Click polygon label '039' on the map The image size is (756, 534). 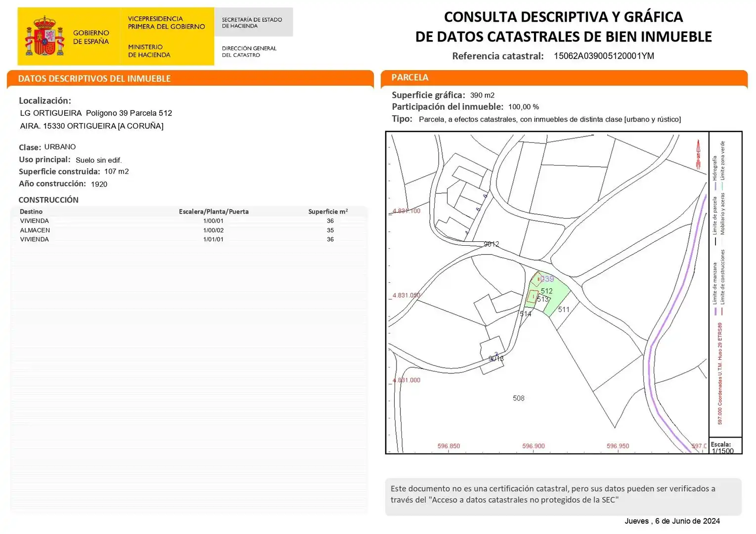(x=547, y=279)
